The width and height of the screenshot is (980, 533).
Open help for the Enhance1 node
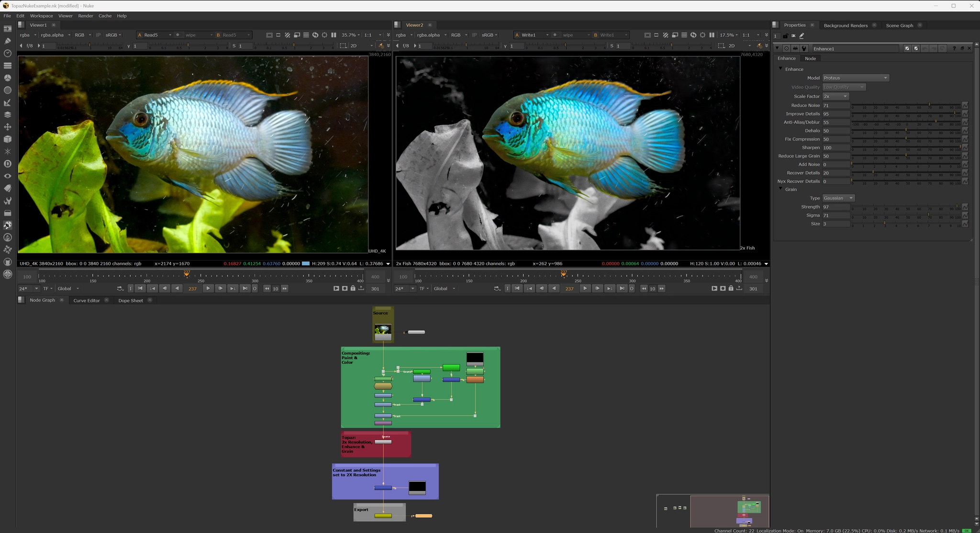point(954,48)
